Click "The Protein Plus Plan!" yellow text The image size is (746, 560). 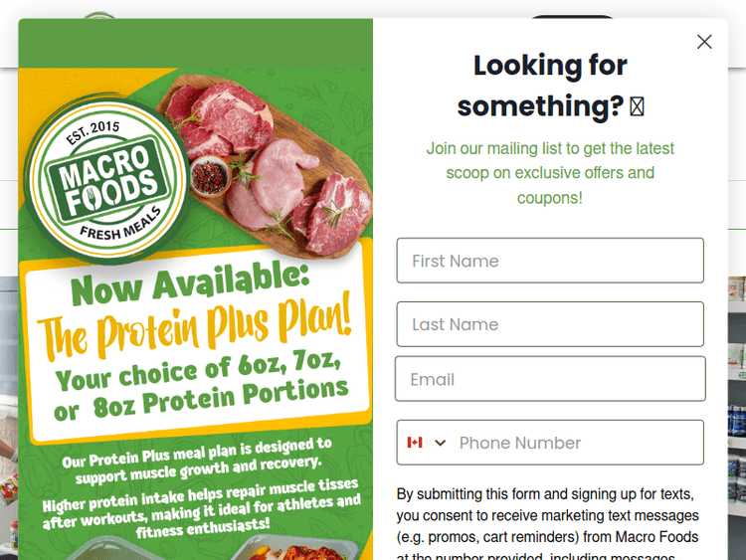pos(195,327)
